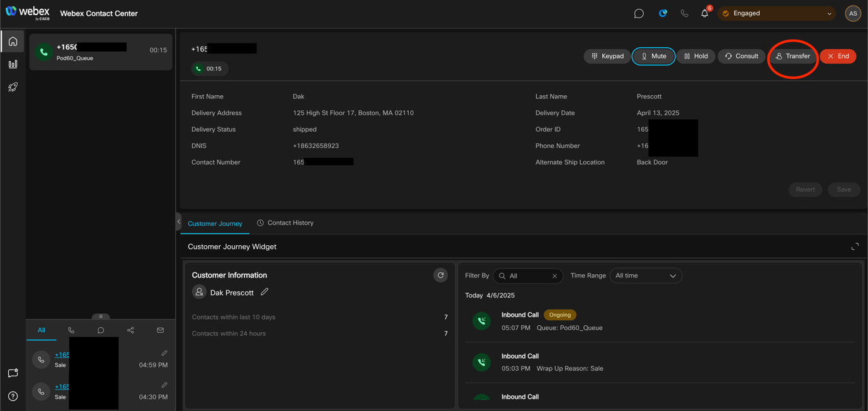The image size is (868, 411).
Task: Switch to the Contact History tab
Action: (285, 223)
